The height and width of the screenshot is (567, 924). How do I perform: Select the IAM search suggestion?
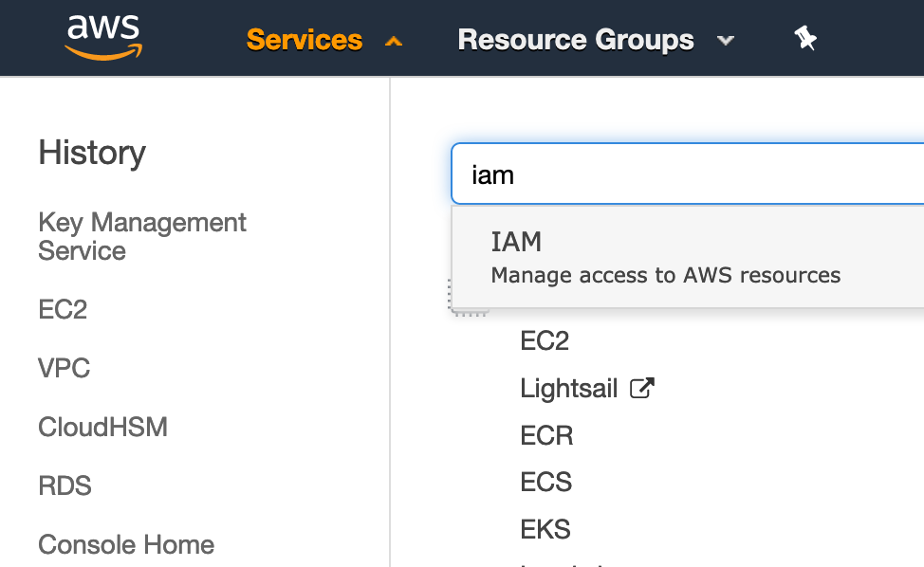point(664,257)
